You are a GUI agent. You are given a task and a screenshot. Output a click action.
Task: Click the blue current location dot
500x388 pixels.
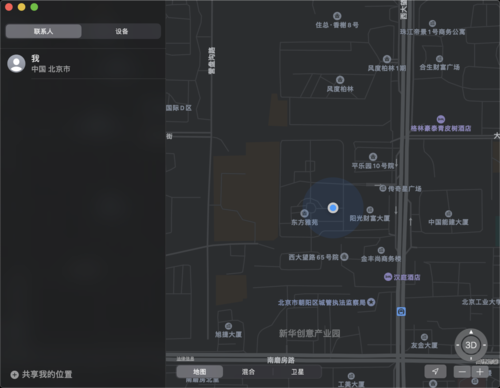pyautogui.click(x=333, y=208)
